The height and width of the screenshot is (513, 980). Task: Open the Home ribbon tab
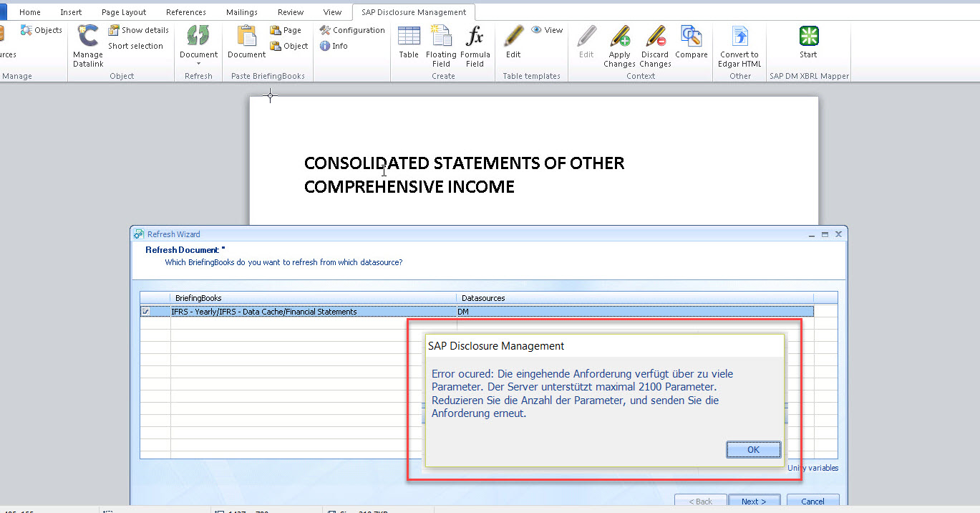pos(30,12)
